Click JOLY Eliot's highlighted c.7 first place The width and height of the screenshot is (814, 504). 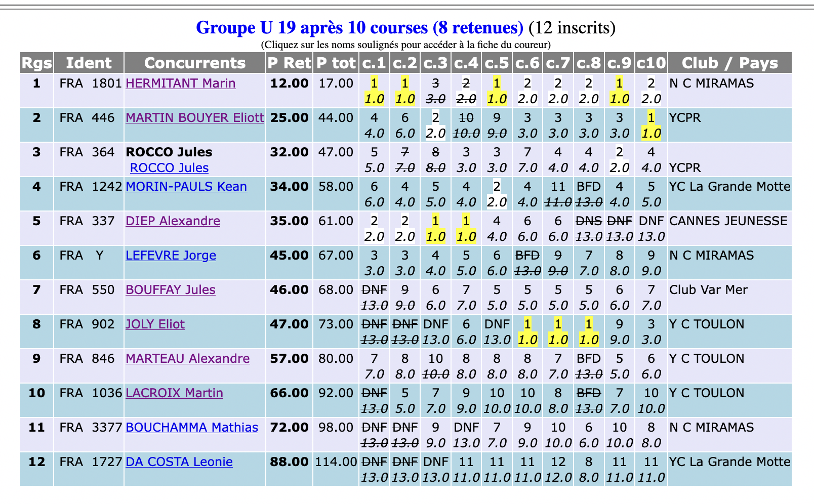pyautogui.click(x=558, y=324)
